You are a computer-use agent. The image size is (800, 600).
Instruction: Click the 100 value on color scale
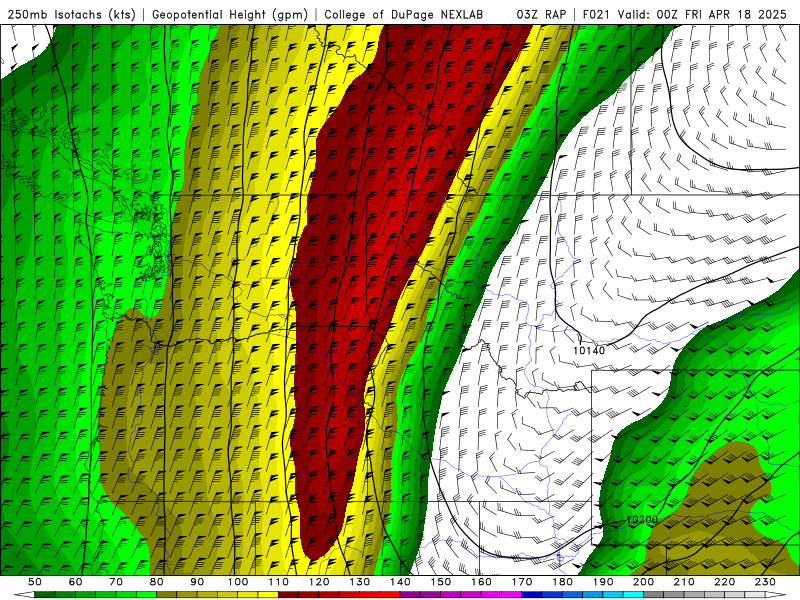pos(238,582)
